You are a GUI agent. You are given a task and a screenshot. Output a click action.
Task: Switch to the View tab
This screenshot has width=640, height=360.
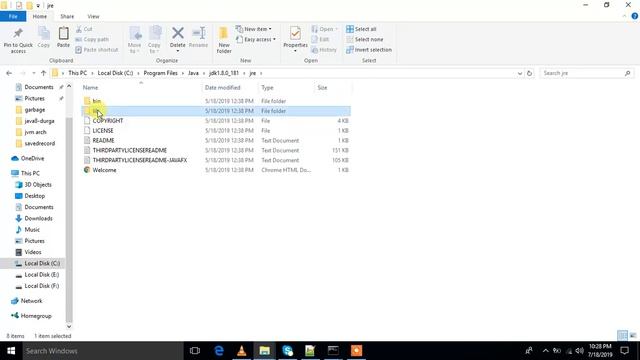click(x=93, y=16)
